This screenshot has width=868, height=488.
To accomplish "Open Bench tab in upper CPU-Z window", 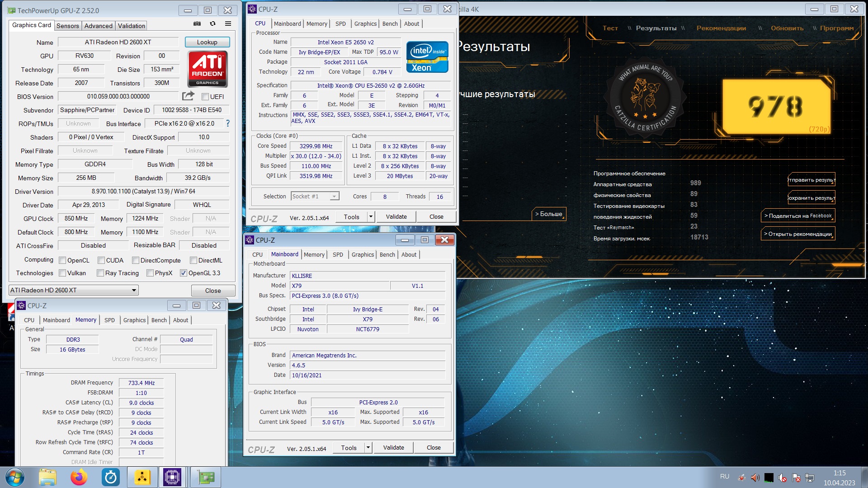I will point(390,23).
